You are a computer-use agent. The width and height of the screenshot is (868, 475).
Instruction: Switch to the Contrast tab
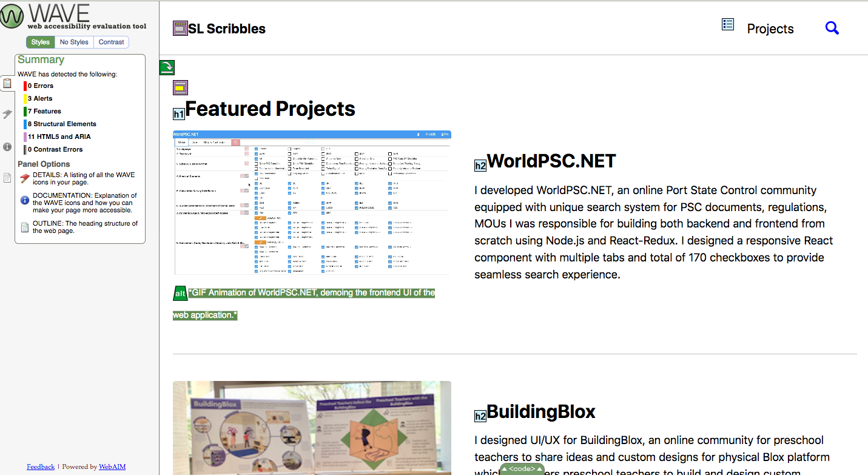coord(112,42)
